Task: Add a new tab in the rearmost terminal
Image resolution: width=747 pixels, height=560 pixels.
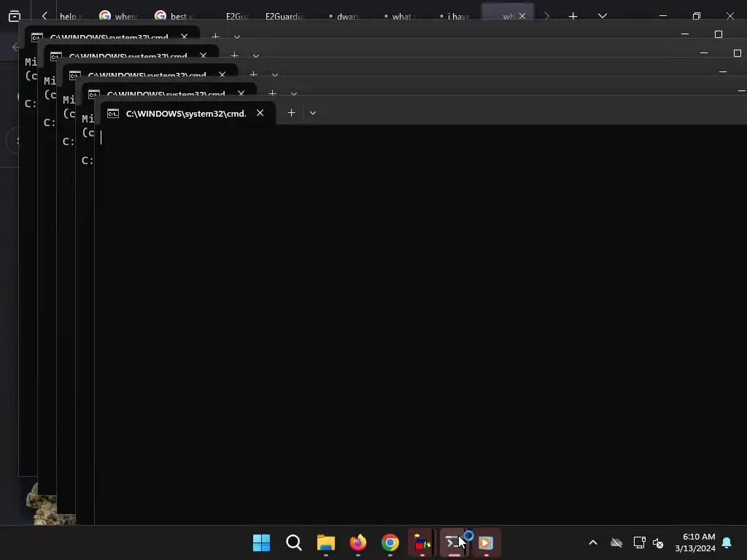Action: (215, 36)
